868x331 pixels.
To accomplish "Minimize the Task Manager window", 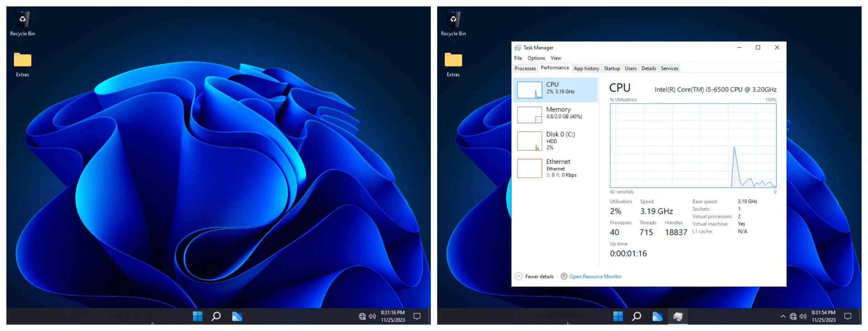I will point(739,47).
